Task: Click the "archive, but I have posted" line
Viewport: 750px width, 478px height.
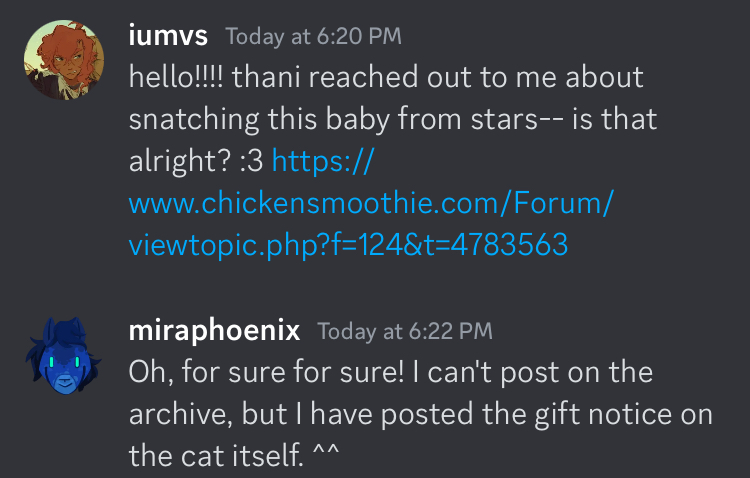Action: click(420, 414)
